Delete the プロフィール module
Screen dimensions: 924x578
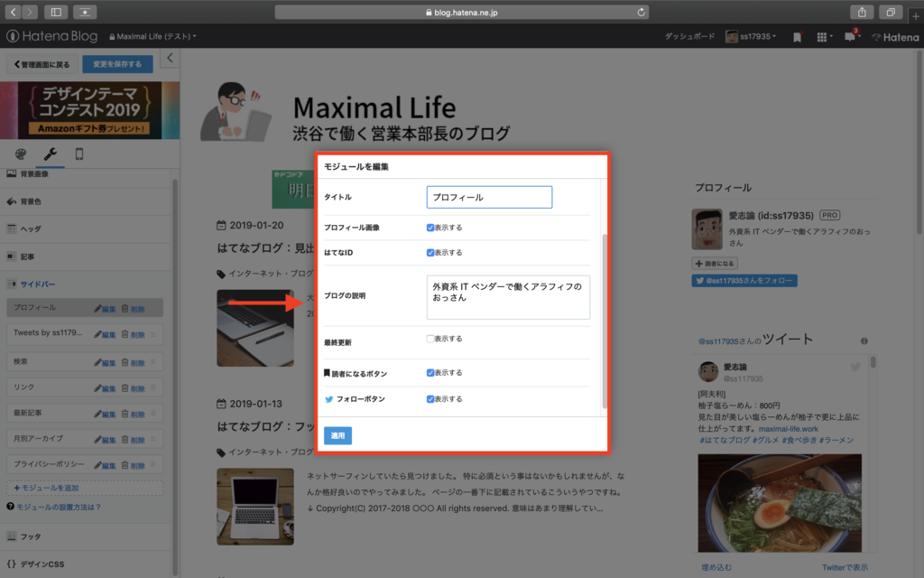tap(134, 309)
